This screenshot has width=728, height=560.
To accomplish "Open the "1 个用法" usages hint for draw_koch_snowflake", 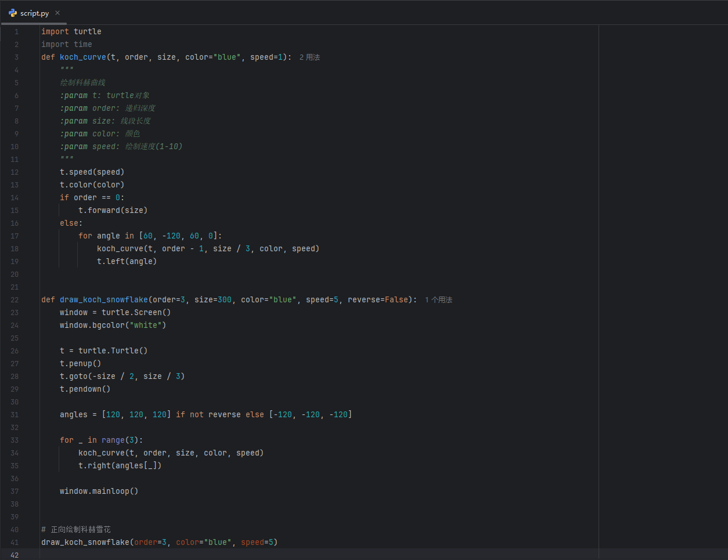I will [x=438, y=300].
